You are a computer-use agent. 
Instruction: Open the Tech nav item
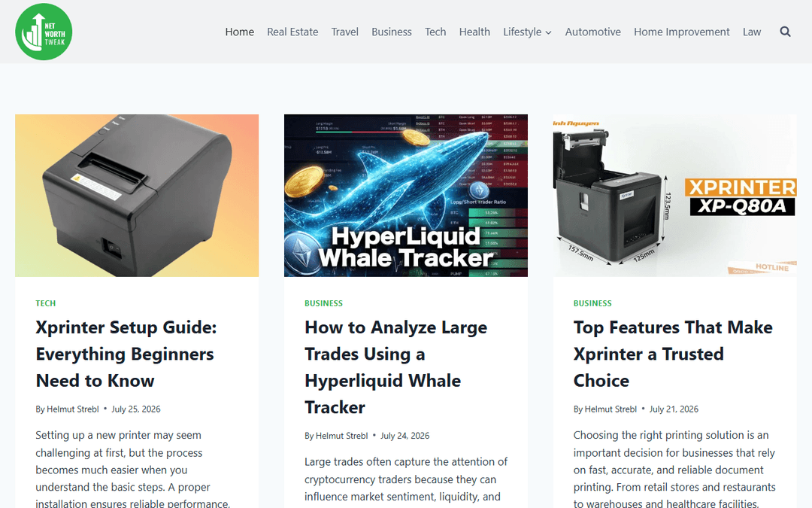[435, 32]
